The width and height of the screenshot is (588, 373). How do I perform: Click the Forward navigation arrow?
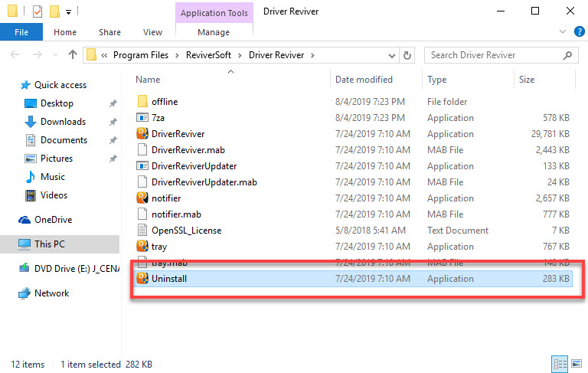37,55
